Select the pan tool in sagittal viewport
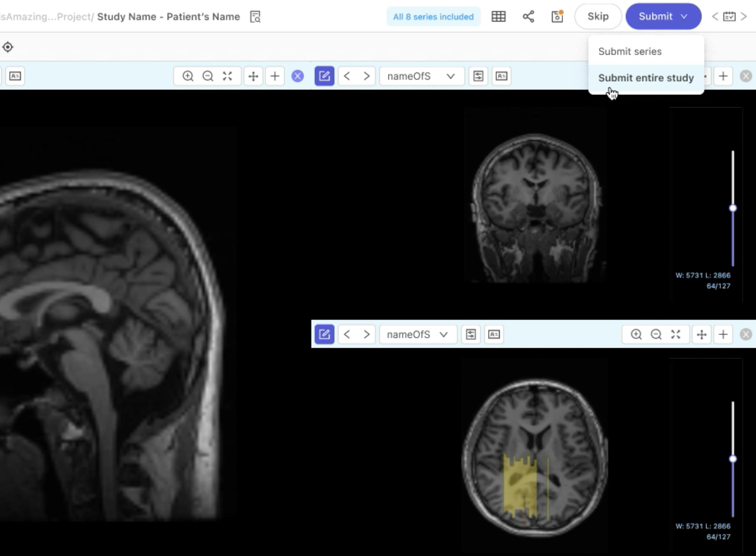Viewport: 756px width, 556px height. [253, 76]
